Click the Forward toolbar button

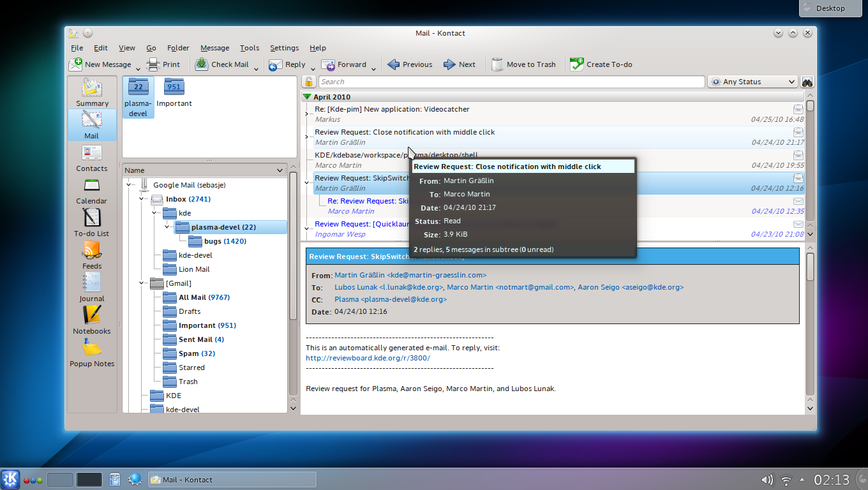(x=344, y=64)
